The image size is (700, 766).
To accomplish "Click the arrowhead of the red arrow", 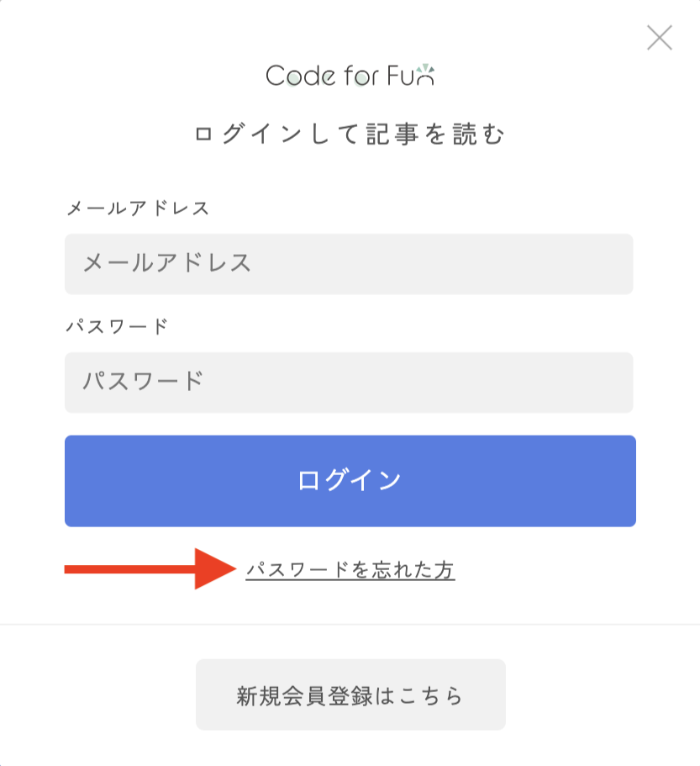I will point(215,568).
